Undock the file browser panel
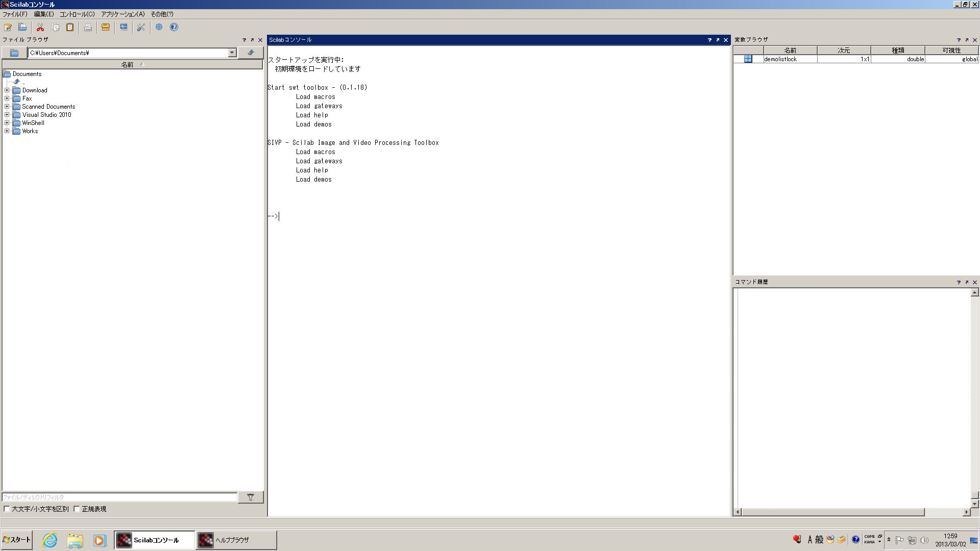The height and width of the screenshot is (551, 980). pos(252,40)
